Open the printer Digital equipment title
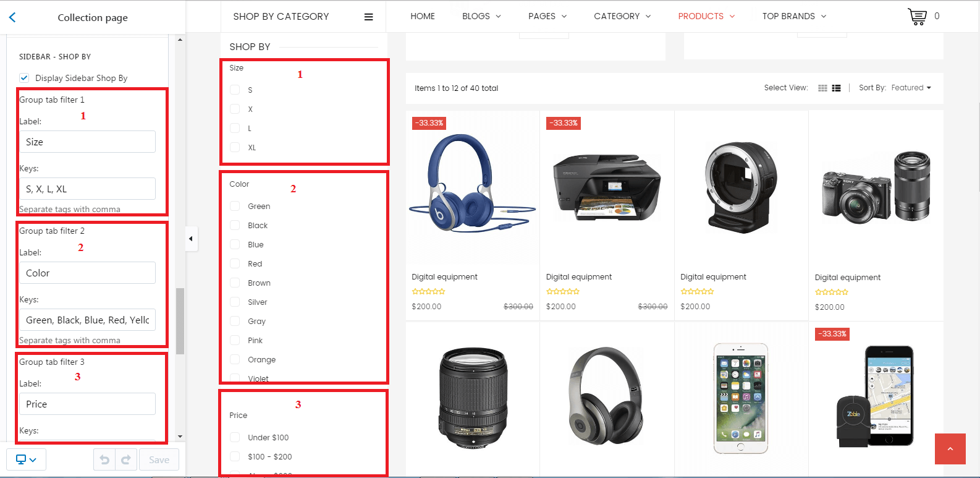 tap(579, 277)
